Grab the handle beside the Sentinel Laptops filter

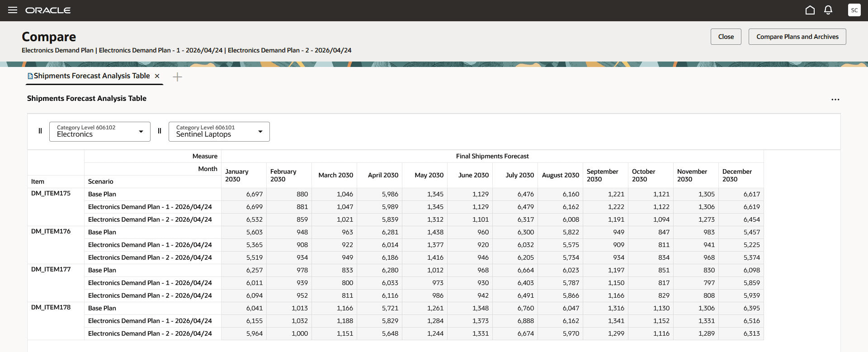coord(160,131)
